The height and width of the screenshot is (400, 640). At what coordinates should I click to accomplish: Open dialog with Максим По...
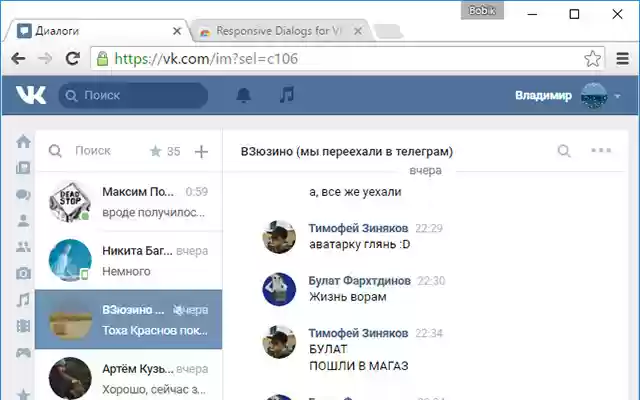point(129,202)
